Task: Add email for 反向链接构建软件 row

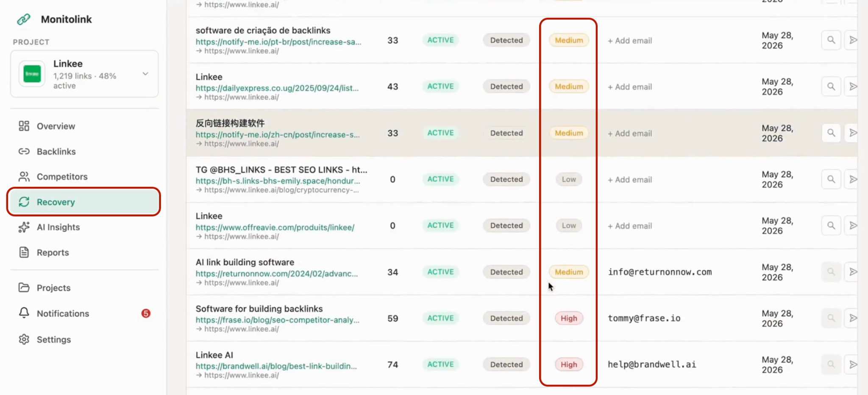Action: [630, 134]
